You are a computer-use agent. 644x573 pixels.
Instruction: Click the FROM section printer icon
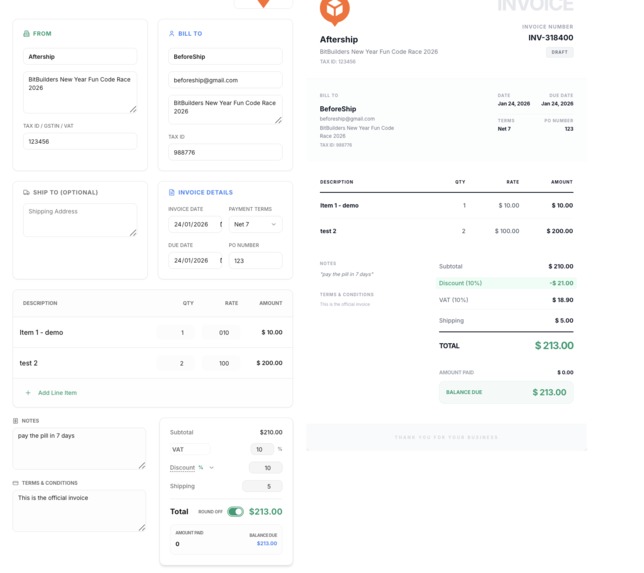[26, 34]
